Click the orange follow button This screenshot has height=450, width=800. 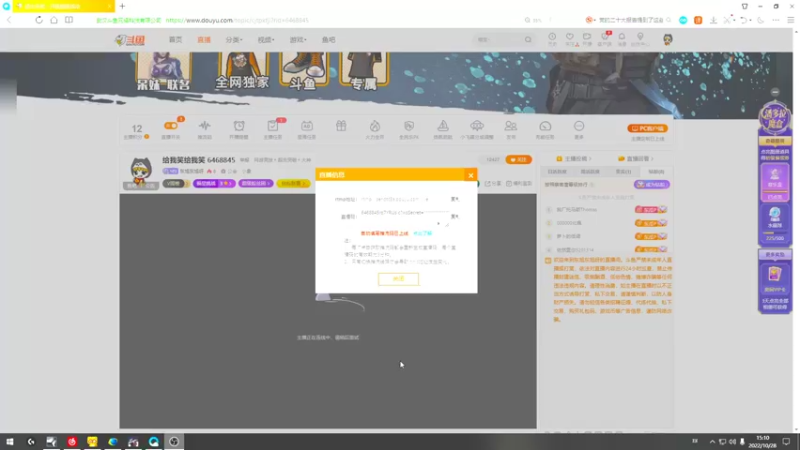point(518,160)
